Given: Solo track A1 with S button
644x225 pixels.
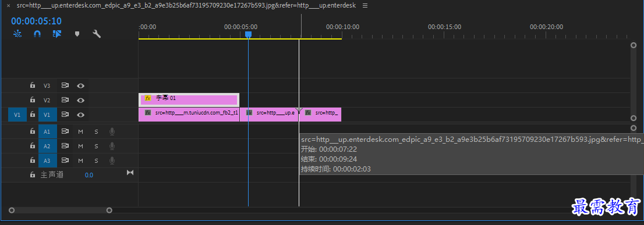Looking at the screenshot, I should pyautogui.click(x=96, y=131).
